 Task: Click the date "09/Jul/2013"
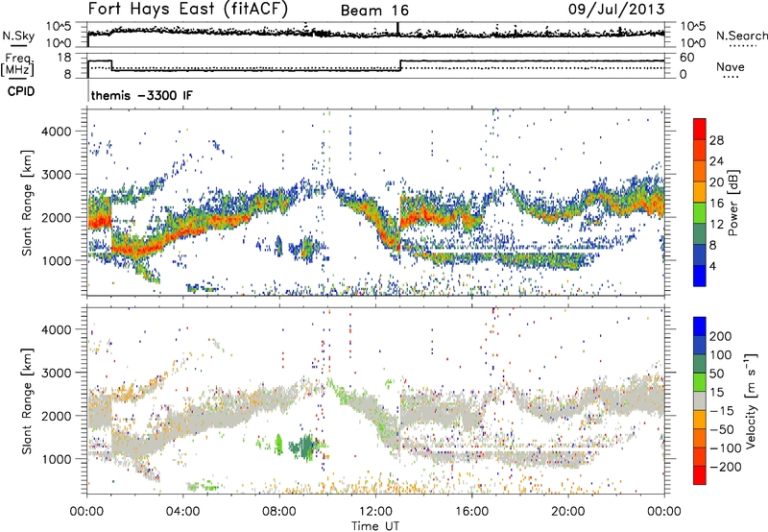point(616,10)
